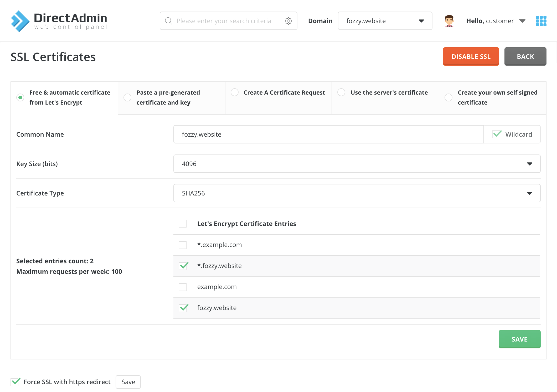
Task: Select Paste a pre-generated certificate radio
Action: (127, 97)
